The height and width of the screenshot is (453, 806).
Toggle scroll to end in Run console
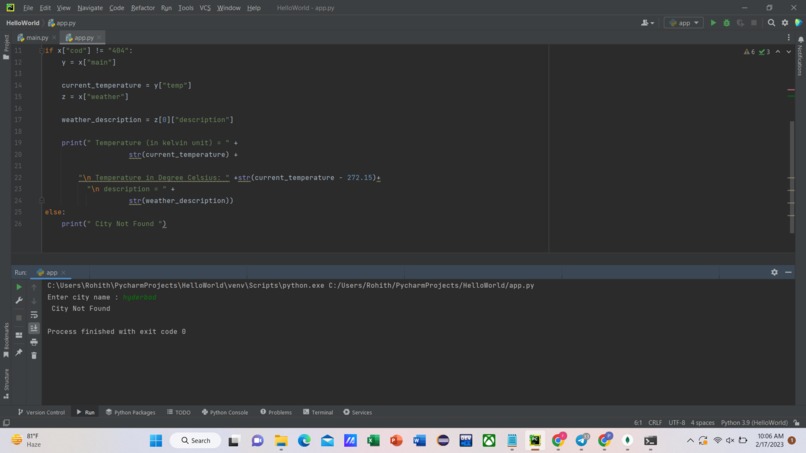tap(34, 328)
